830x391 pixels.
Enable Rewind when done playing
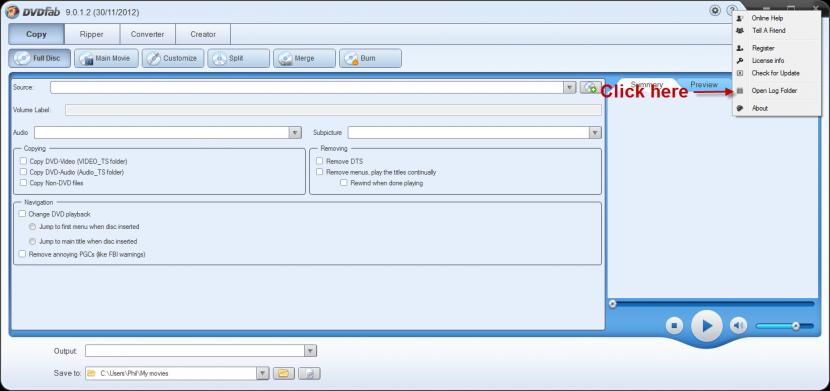(344, 183)
